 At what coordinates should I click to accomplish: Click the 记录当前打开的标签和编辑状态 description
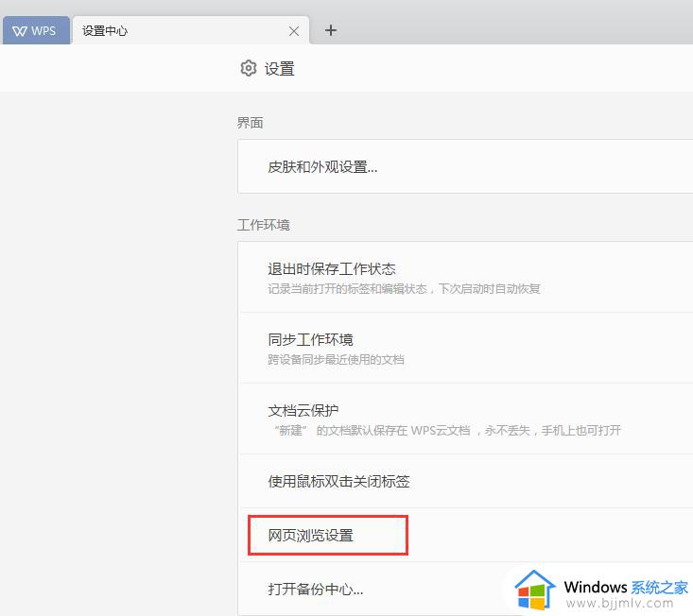point(404,289)
